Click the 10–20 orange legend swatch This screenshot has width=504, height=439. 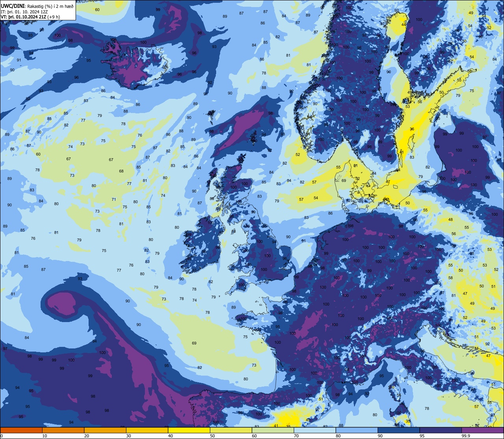tap(63, 430)
